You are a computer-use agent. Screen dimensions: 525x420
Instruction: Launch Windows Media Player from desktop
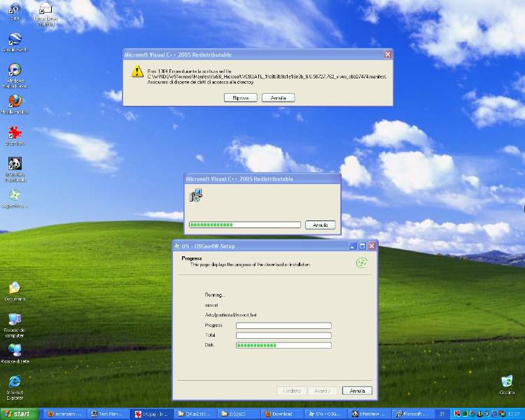pos(15,71)
